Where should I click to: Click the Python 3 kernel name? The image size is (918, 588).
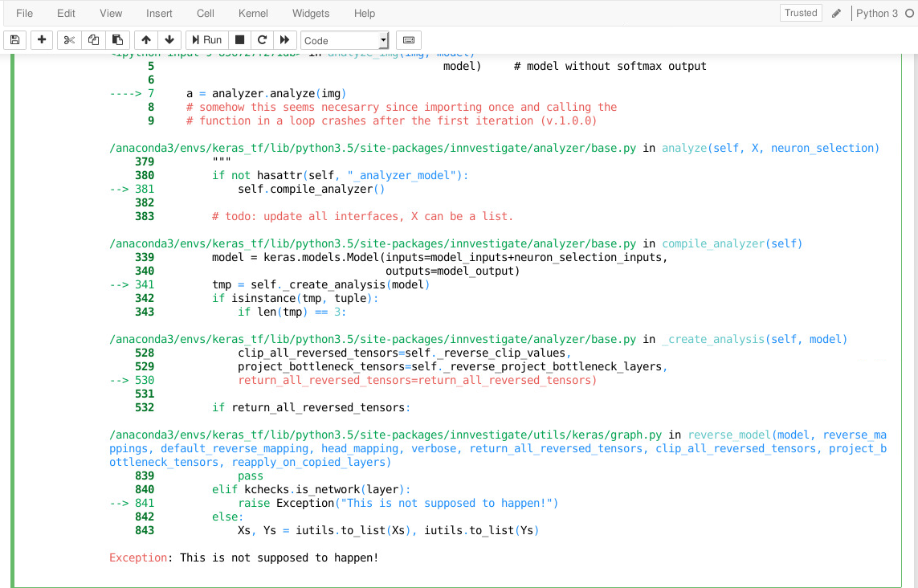[x=876, y=13]
